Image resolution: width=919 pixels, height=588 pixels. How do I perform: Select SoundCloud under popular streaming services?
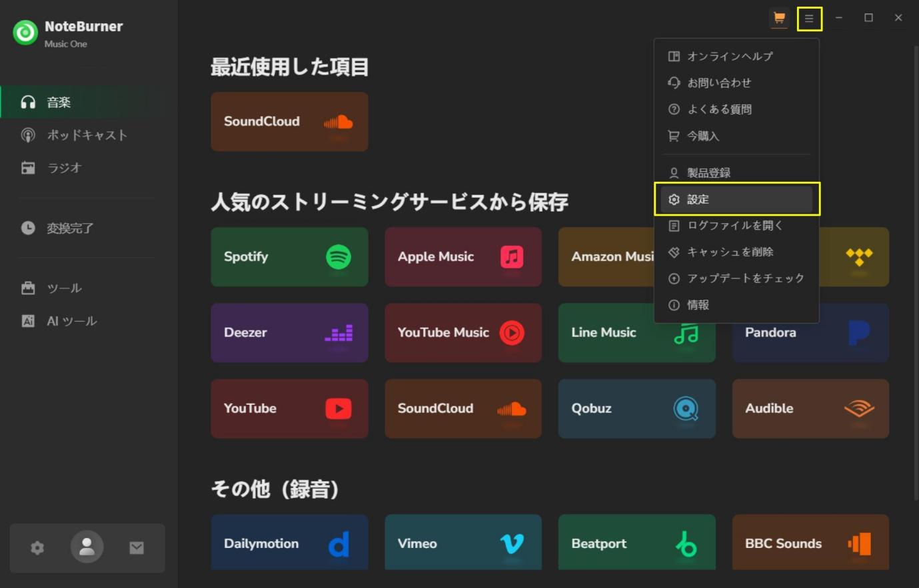click(463, 409)
